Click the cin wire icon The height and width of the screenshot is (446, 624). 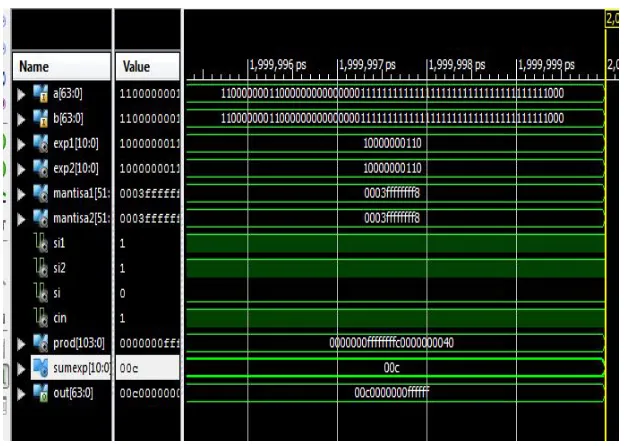[41, 318]
